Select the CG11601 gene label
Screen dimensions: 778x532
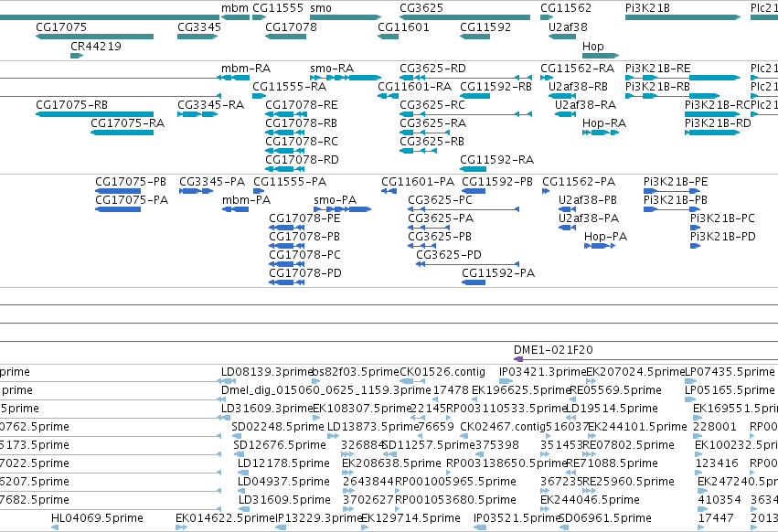point(403,27)
